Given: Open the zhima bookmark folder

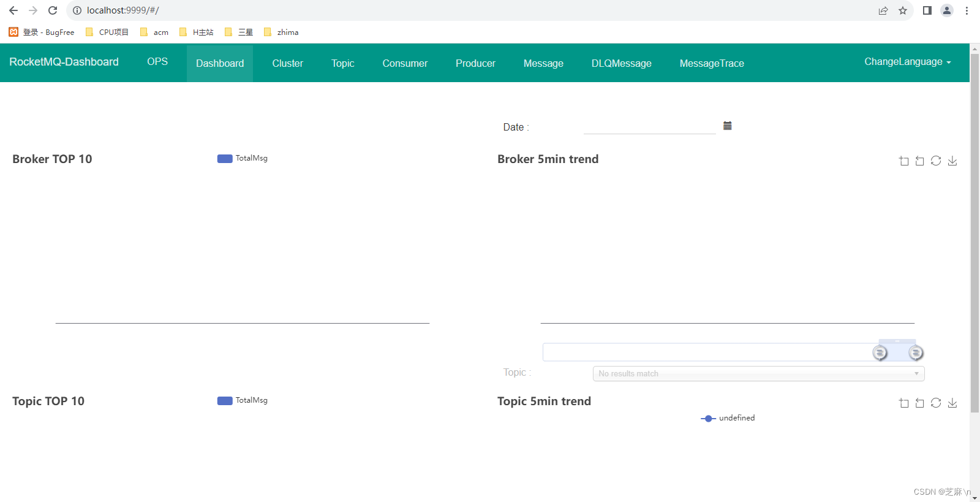Looking at the screenshot, I should tap(281, 32).
